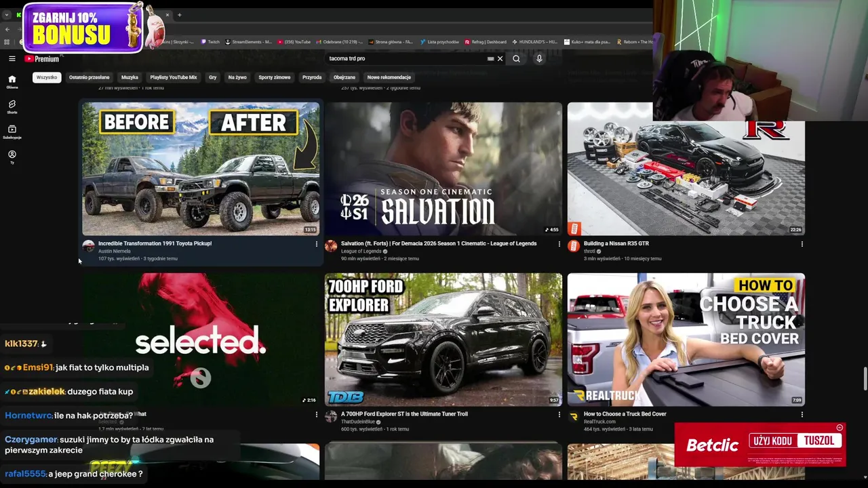868x488 pixels.
Task: Clear the search field with X
Action: 500,59
